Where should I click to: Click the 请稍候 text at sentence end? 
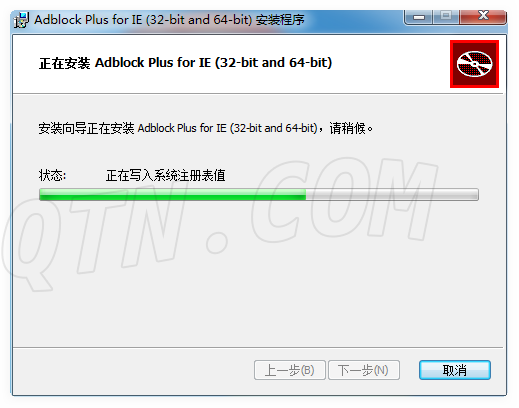click(x=347, y=128)
